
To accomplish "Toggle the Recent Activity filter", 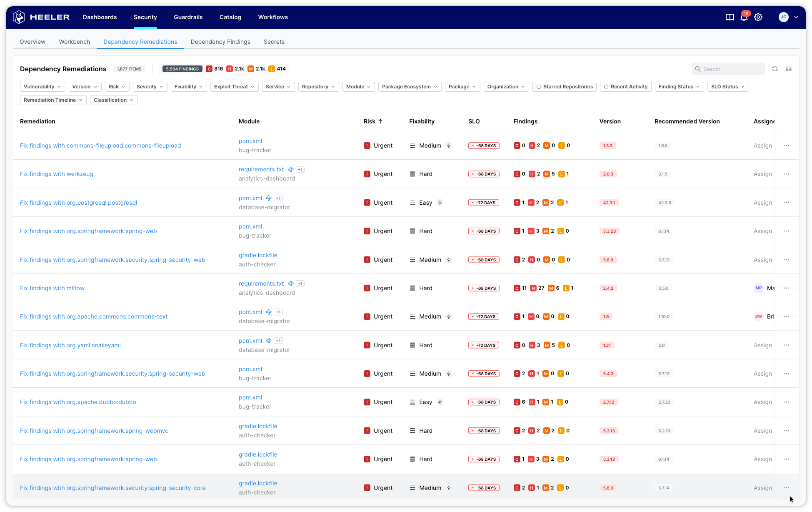I will point(625,87).
